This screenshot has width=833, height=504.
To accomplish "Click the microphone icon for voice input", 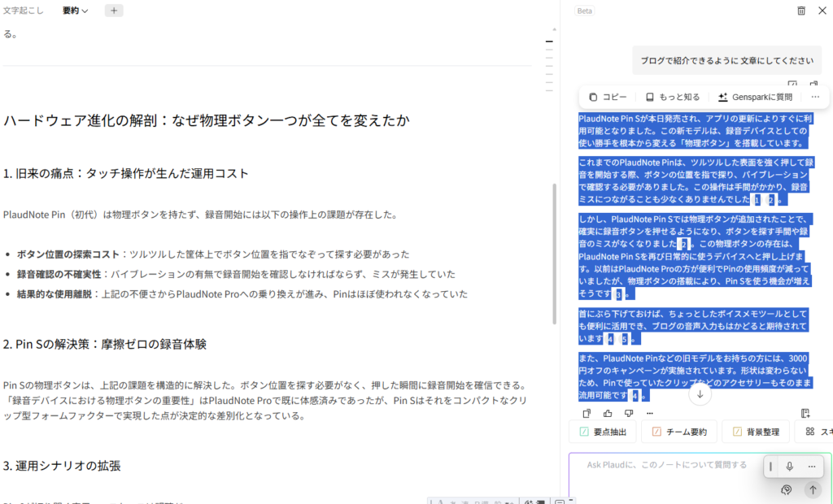I will (x=789, y=467).
